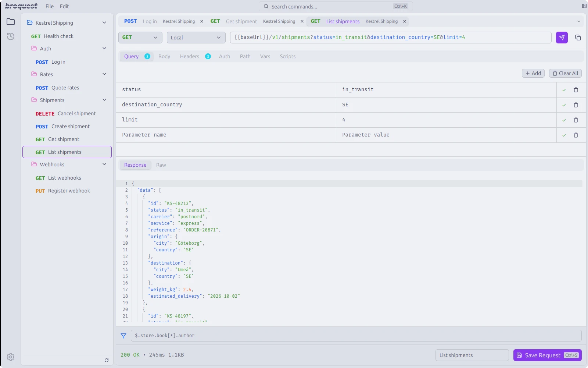Toggle the limit parameter checkmark

[564, 120]
